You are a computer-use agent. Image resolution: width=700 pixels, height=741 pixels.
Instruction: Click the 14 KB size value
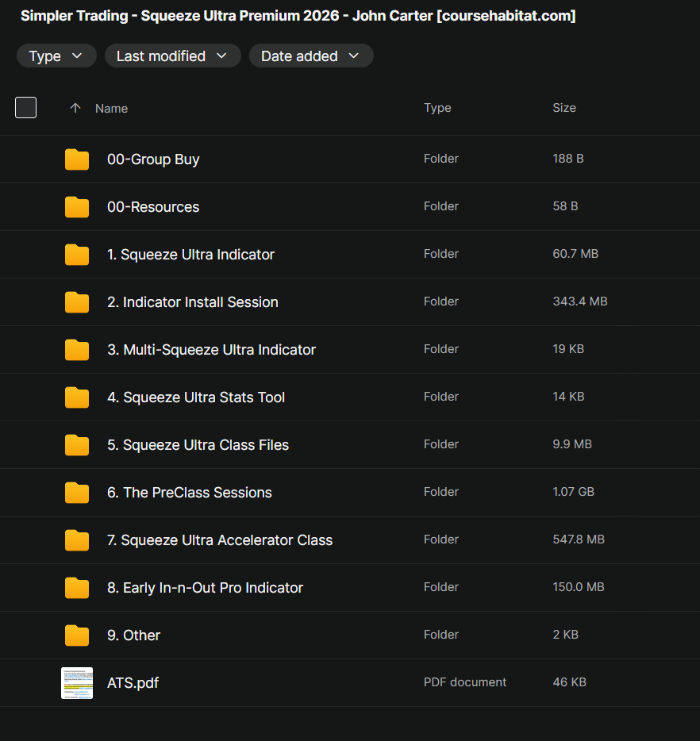568,397
